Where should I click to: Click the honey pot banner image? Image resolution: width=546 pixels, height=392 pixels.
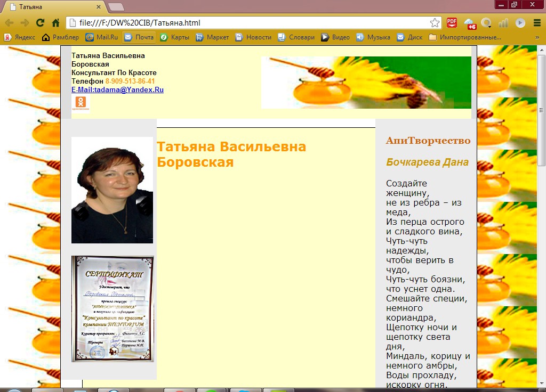point(366,83)
